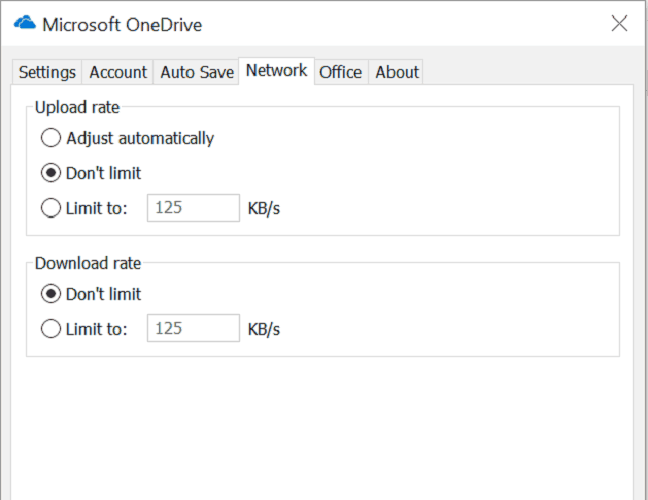Open the Account tab
This screenshot has width=648, height=500.
coord(118,72)
